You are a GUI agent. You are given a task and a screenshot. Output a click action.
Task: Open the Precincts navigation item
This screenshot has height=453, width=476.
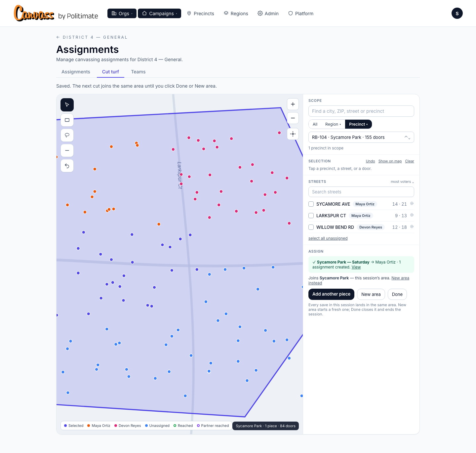[x=201, y=14]
